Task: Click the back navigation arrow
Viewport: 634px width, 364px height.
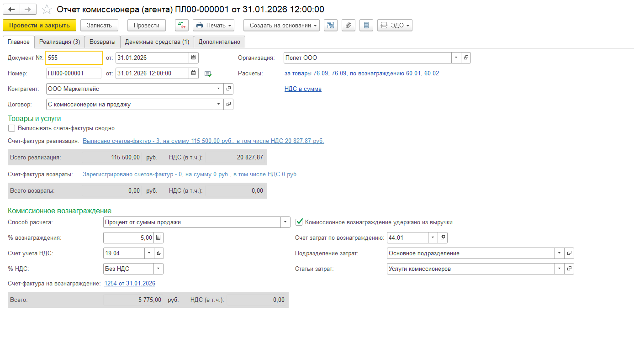Action: coord(11,10)
